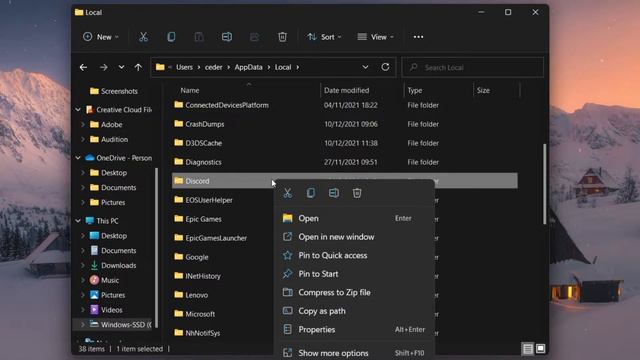Viewport: 640px width, 360px height.
Task: Expand the Downloads node under This PC
Action: (x=83, y=265)
